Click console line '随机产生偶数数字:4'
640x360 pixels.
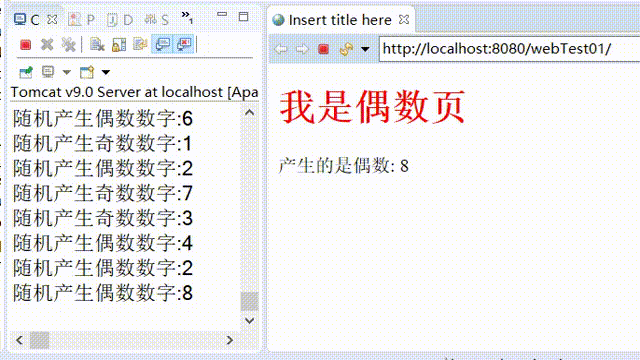103,243
